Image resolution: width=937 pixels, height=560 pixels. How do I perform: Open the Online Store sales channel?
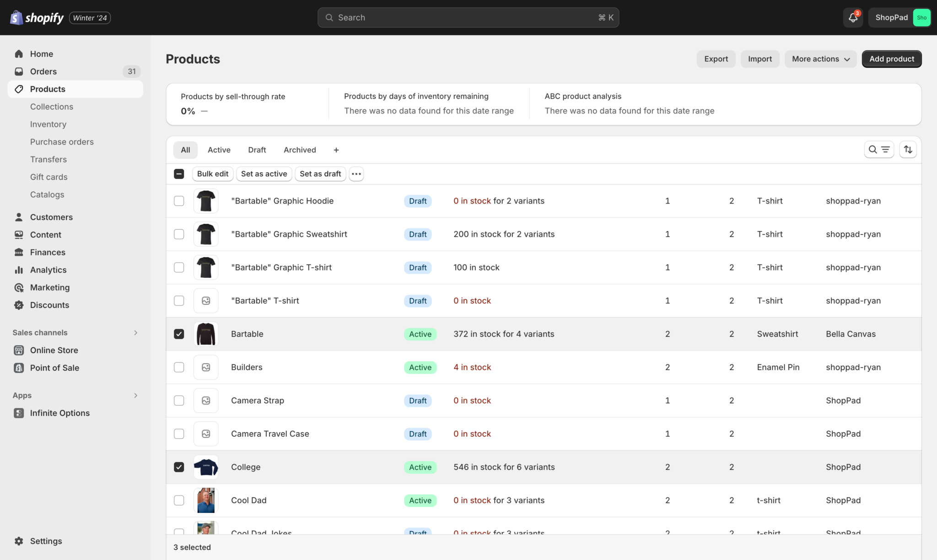pos(54,350)
